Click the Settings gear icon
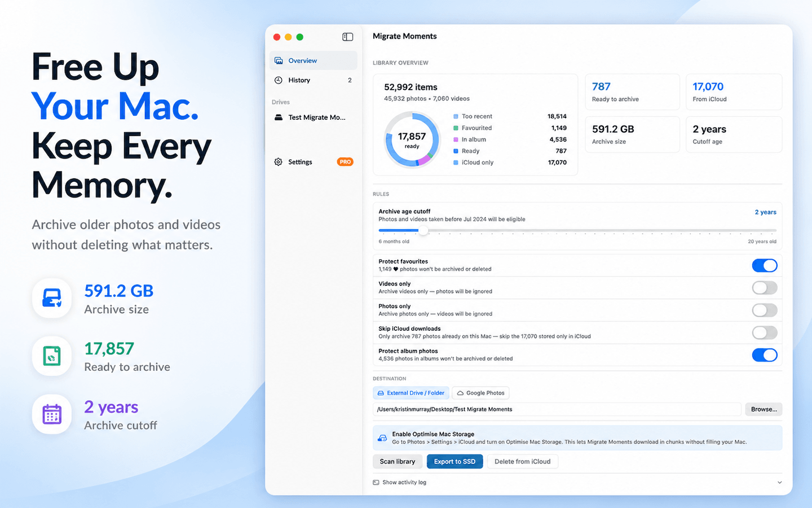The height and width of the screenshot is (508, 812). [279, 162]
